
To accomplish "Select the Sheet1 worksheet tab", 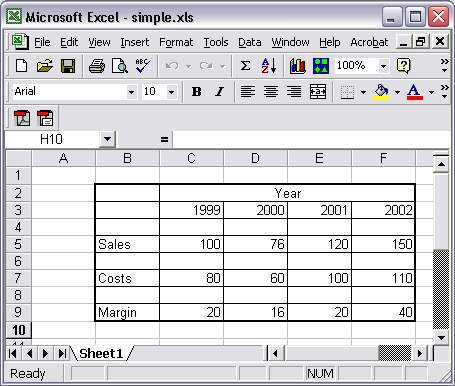I will tap(101, 353).
